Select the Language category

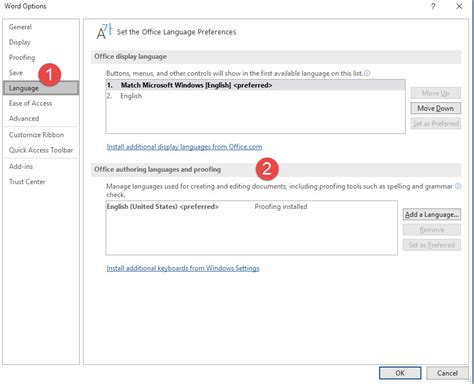point(41,88)
